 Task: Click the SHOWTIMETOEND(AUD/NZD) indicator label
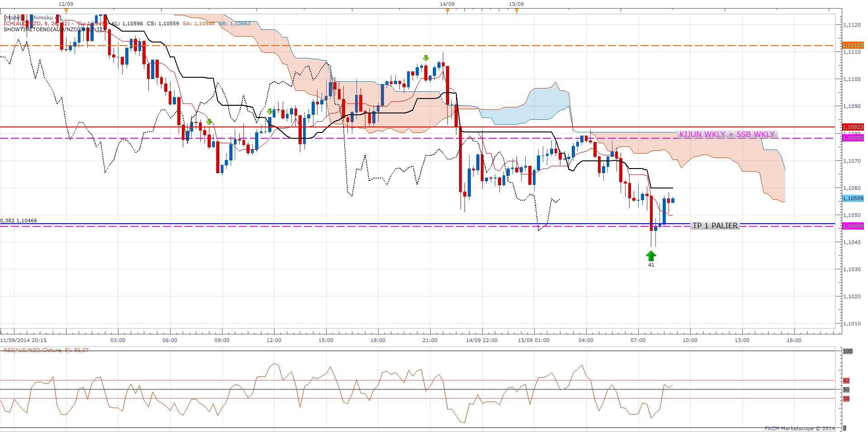[45, 29]
